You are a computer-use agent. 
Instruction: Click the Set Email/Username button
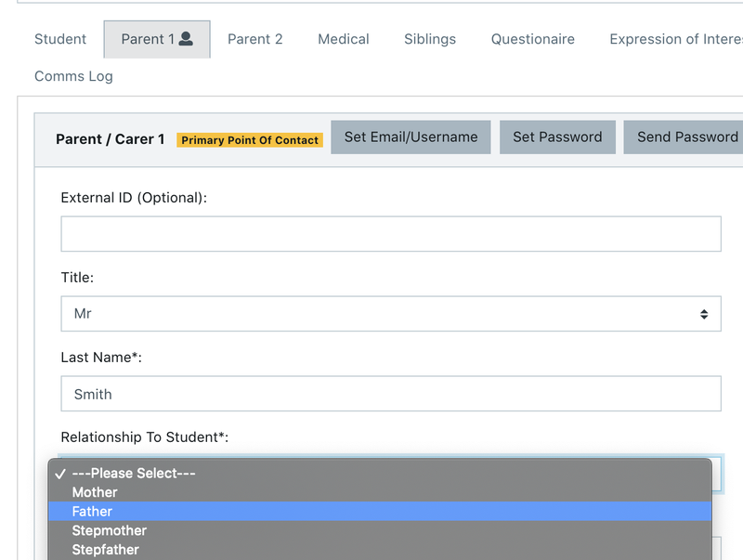pyautogui.click(x=411, y=137)
